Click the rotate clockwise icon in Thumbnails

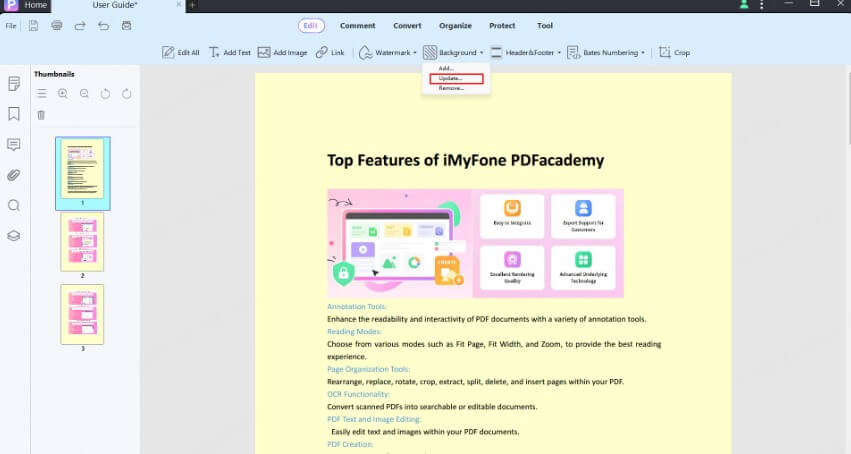[x=126, y=94]
